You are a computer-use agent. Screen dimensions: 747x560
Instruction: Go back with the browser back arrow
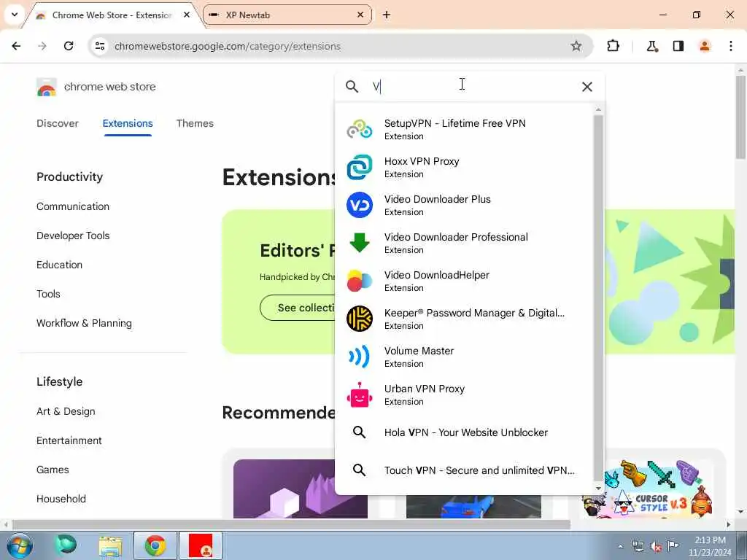point(16,46)
